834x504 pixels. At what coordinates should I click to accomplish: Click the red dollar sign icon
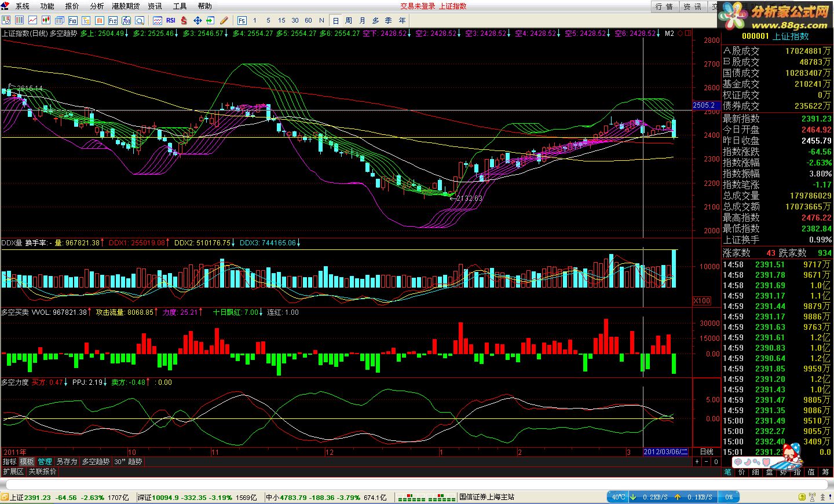pos(184,20)
